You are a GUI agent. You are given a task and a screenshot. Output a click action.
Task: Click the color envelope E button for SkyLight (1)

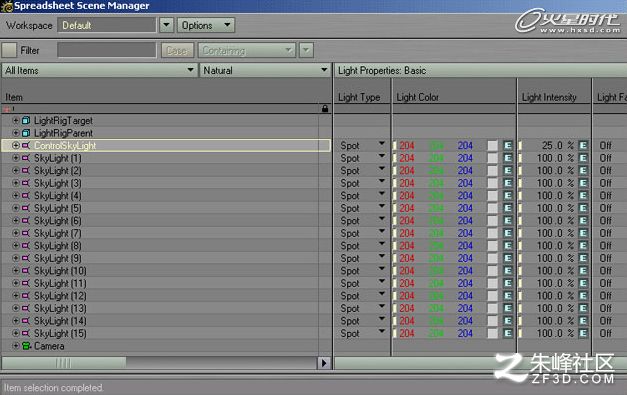click(508, 158)
